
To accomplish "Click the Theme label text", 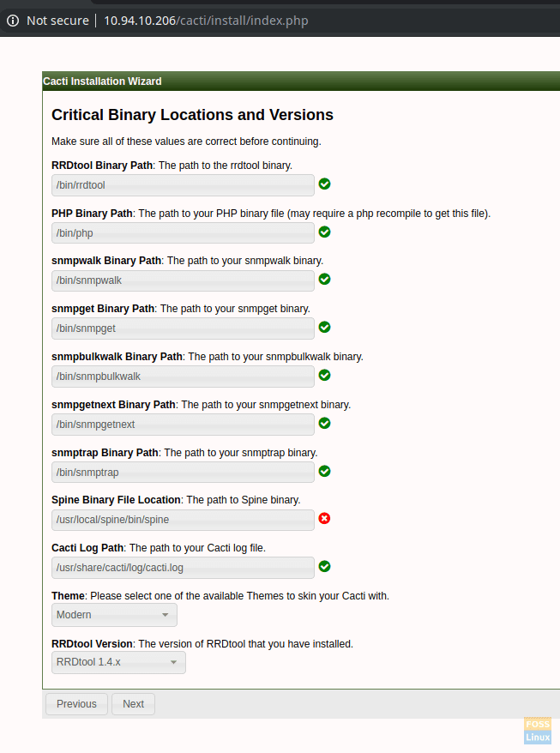I will (x=69, y=596).
